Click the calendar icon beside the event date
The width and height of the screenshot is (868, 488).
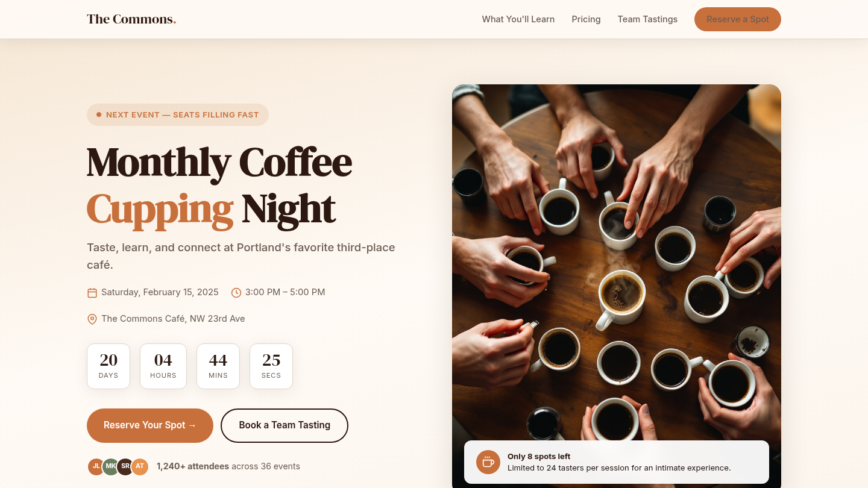pos(92,293)
